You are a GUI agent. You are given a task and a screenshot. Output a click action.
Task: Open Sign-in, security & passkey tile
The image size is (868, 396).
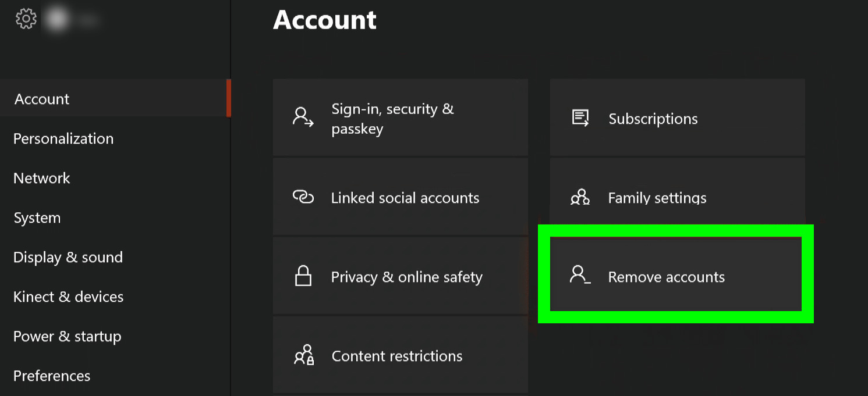point(401,118)
